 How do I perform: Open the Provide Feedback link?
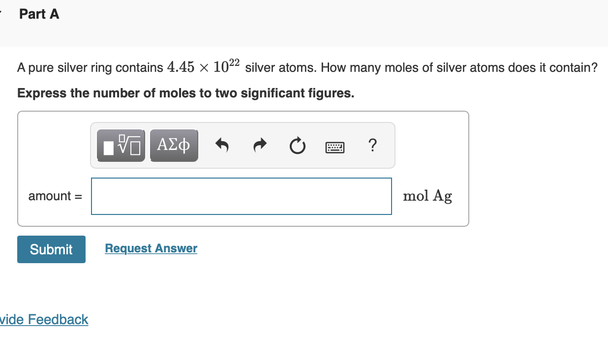pyautogui.click(x=44, y=320)
